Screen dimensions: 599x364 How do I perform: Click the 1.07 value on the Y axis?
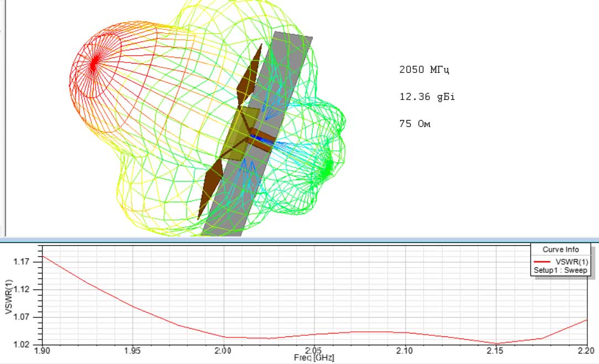(x=22, y=316)
